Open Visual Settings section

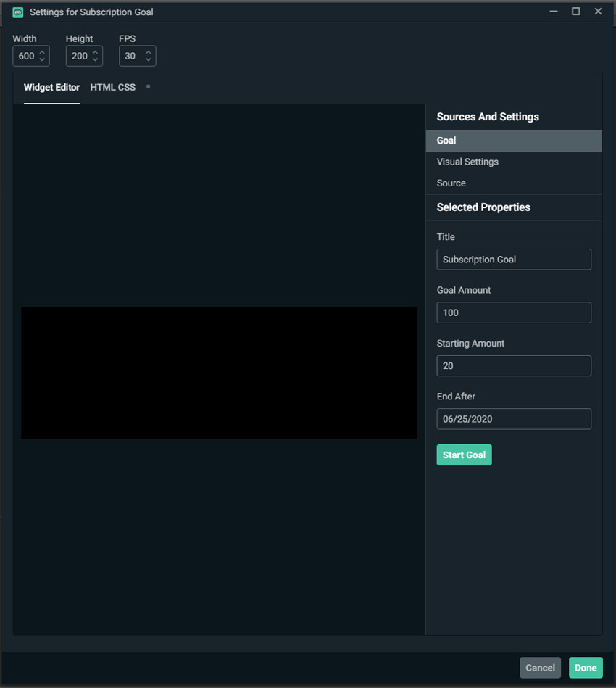click(514, 162)
